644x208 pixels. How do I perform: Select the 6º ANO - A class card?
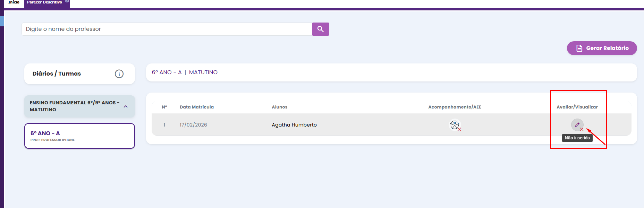click(79, 136)
